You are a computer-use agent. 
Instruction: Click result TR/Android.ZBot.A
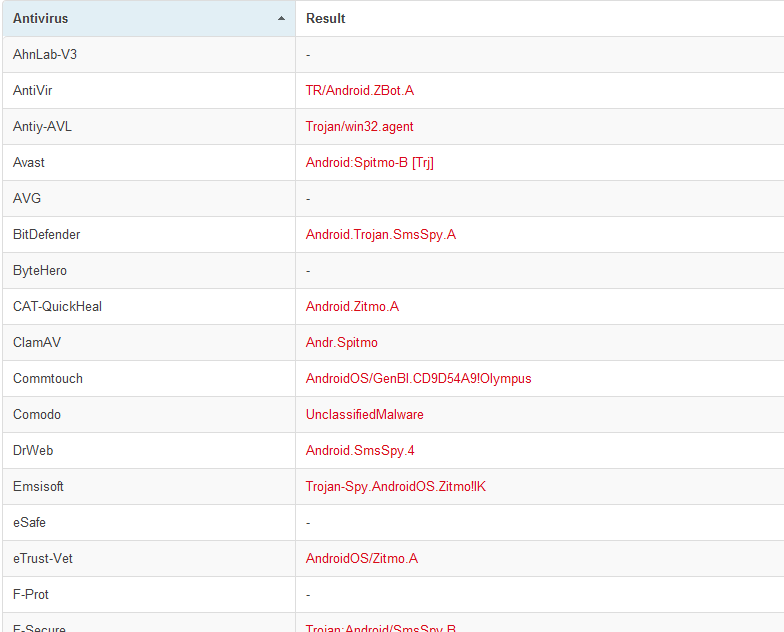[x=360, y=90]
